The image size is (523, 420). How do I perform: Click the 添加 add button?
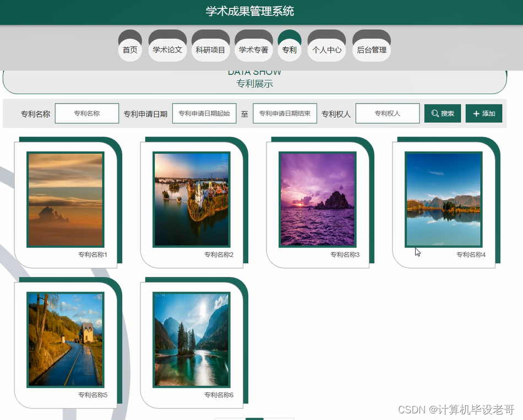point(484,113)
